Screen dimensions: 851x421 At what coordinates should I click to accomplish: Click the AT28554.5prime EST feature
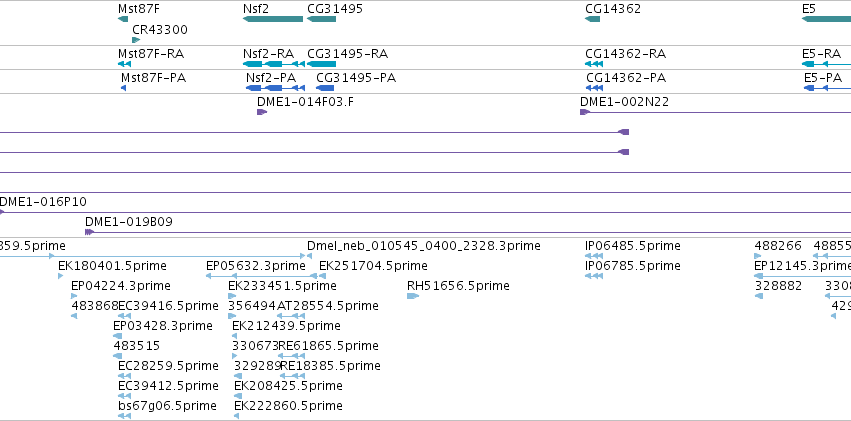(x=291, y=316)
